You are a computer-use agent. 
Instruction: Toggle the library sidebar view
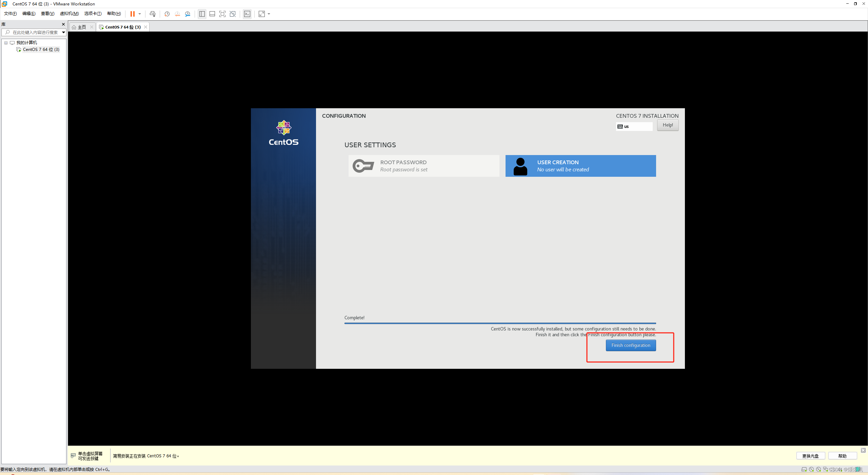pyautogui.click(x=202, y=14)
